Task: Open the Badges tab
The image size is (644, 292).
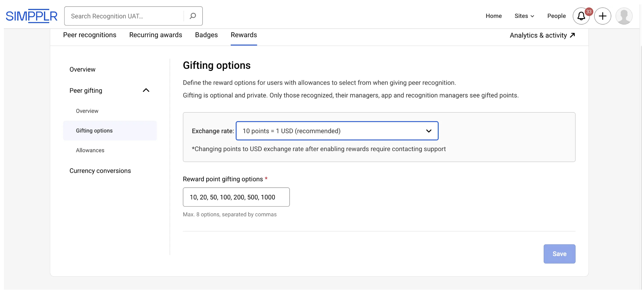Action: (x=206, y=35)
